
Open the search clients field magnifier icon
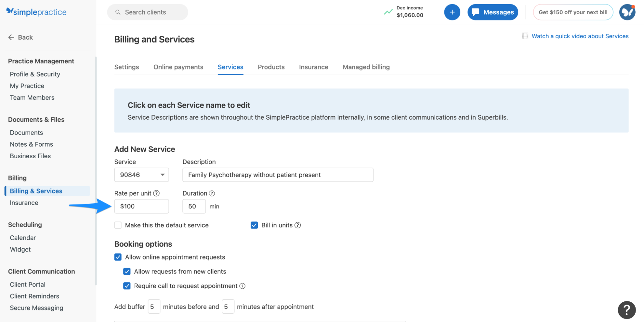[118, 12]
